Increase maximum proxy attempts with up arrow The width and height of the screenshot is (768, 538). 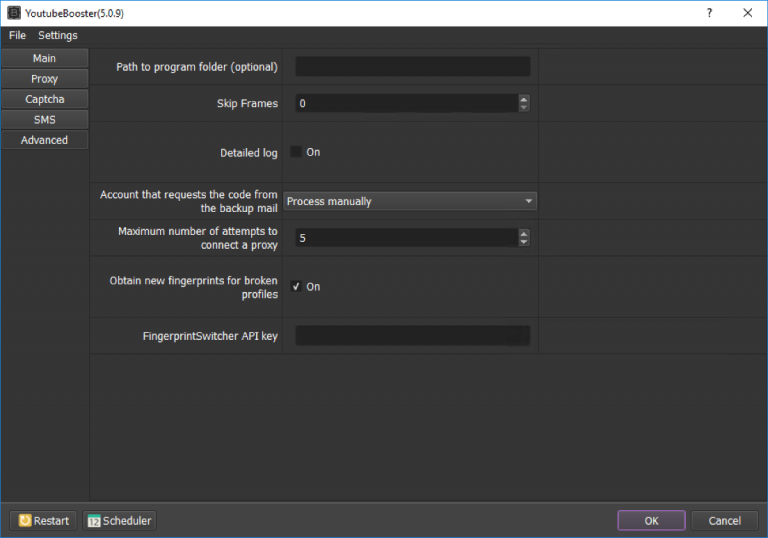pyautogui.click(x=524, y=234)
